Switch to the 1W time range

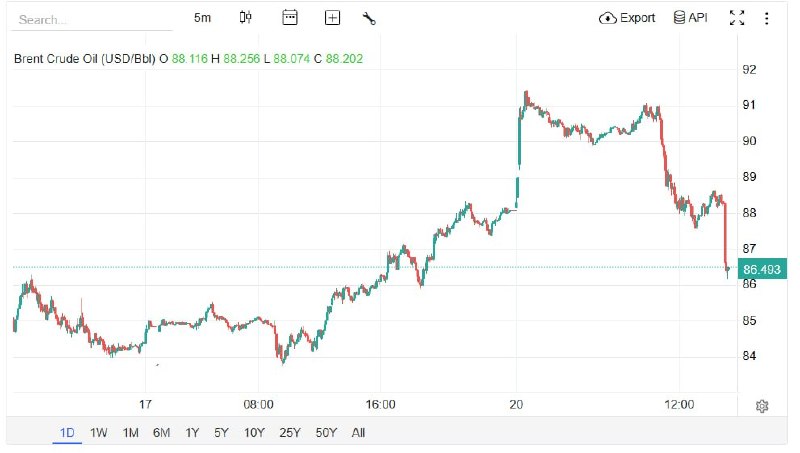[x=98, y=433]
